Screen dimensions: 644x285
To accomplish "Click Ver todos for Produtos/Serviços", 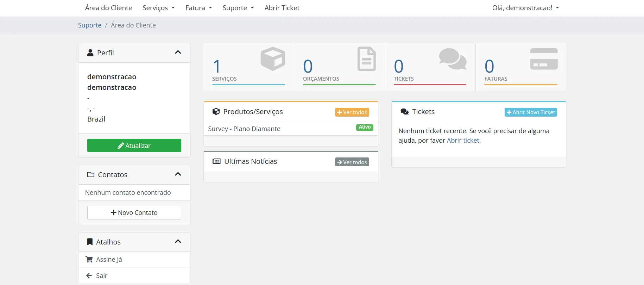I will pos(352,112).
